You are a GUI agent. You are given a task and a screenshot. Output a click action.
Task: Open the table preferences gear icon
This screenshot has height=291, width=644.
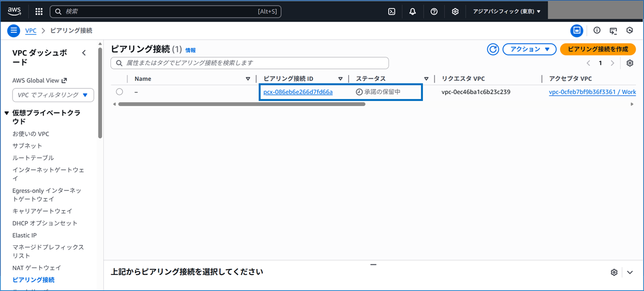click(x=629, y=63)
